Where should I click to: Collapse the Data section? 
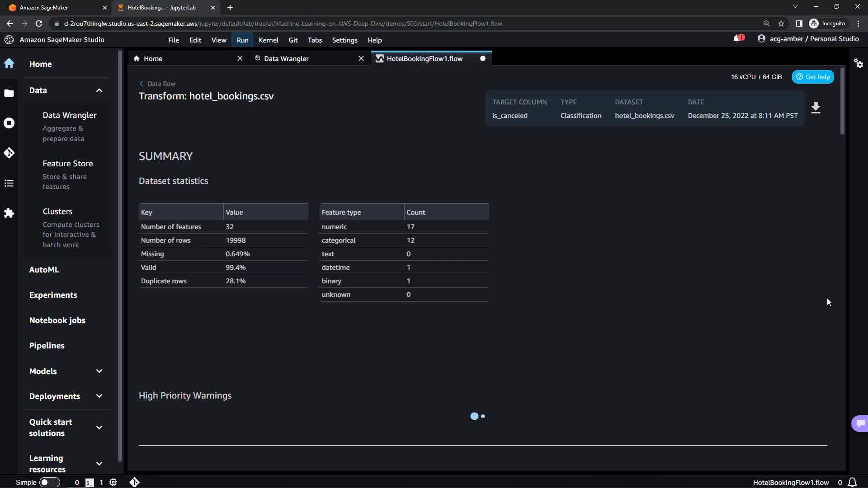click(x=99, y=90)
